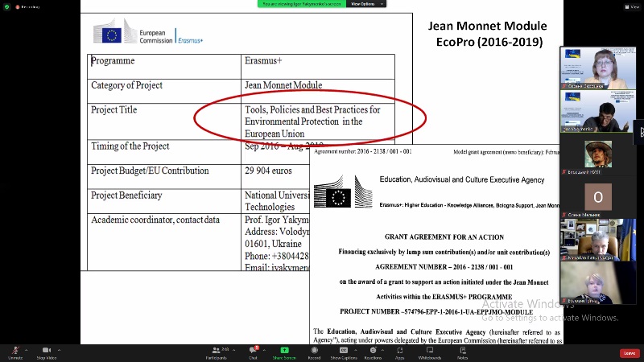This screenshot has width=644, height=362.
Task: Open audio options arrow beside Unmute
Action: click(x=27, y=350)
